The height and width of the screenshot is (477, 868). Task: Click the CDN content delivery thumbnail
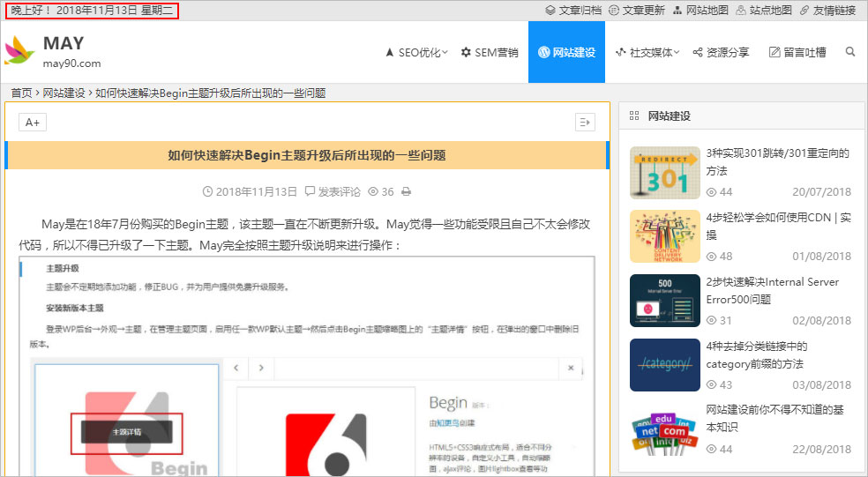click(x=665, y=236)
